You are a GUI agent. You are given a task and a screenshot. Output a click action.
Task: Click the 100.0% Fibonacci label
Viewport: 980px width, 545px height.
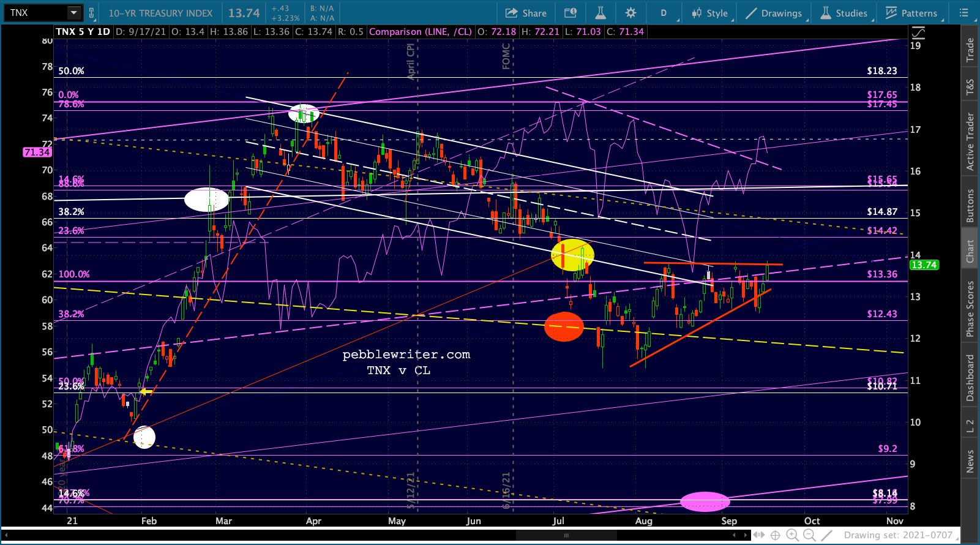coord(74,274)
